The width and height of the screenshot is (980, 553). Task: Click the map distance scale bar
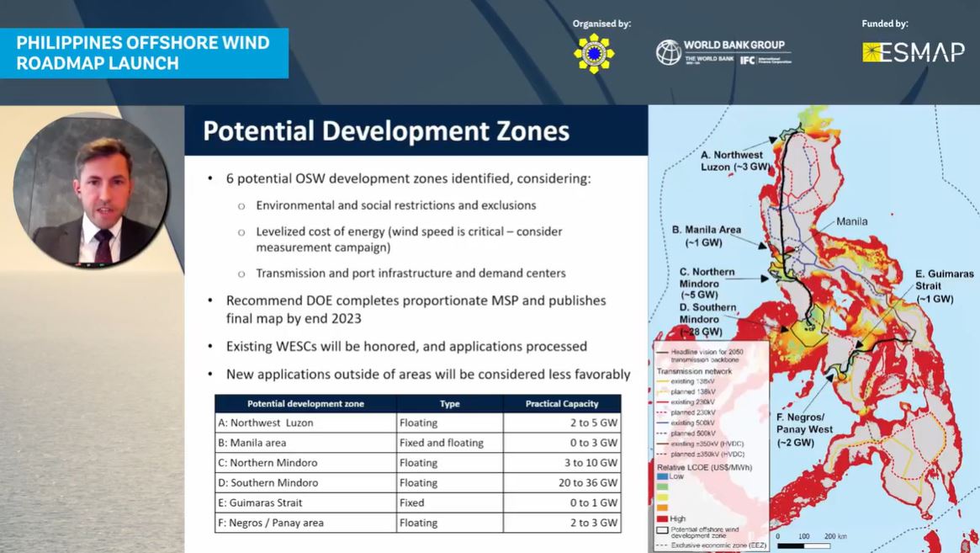803,545
